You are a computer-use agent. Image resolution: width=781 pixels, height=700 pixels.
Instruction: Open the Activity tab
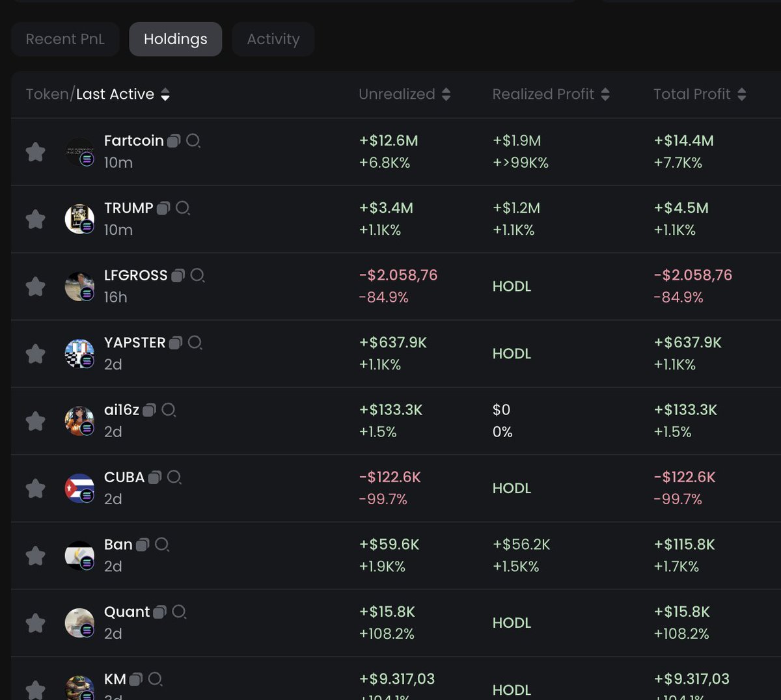(273, 39)
